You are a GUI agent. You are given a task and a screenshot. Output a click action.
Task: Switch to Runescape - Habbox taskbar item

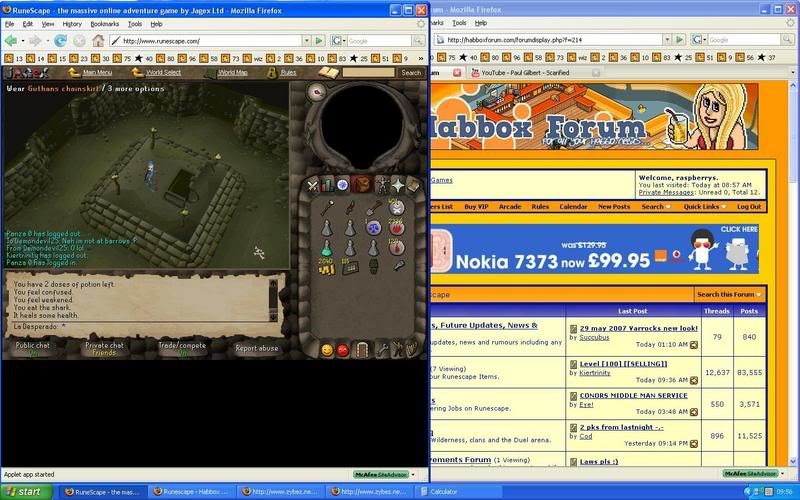[193, 492]
